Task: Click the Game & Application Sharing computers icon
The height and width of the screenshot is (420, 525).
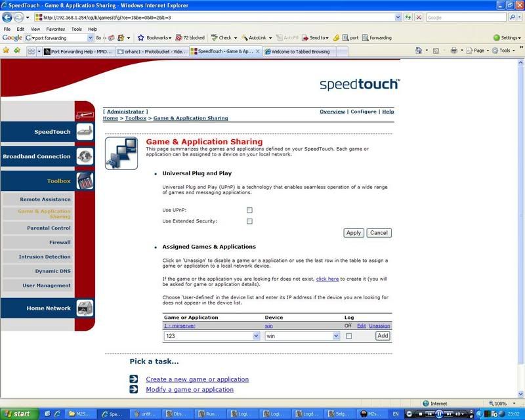Action: (x=121, y=153)
